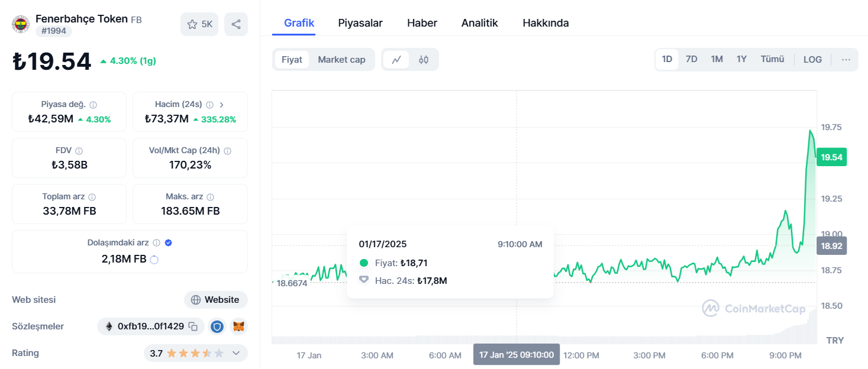The image size is (868, 369).
Task: Click info icon beside Dolaşımdaki arz
Action: tap(157, 243)
